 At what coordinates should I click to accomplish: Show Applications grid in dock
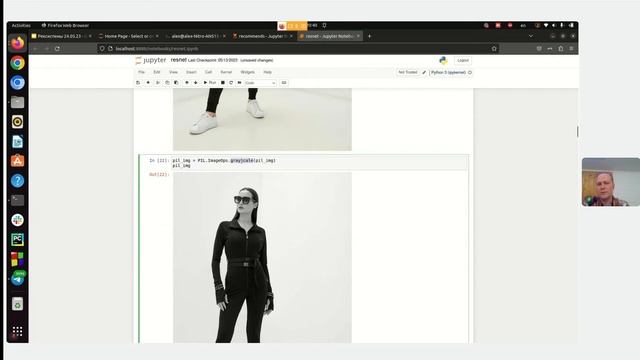pos(18,331)
